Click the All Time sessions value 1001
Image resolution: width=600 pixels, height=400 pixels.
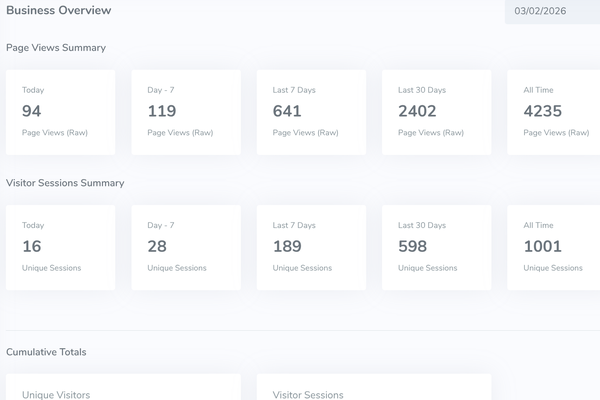[x=543, y=246]
